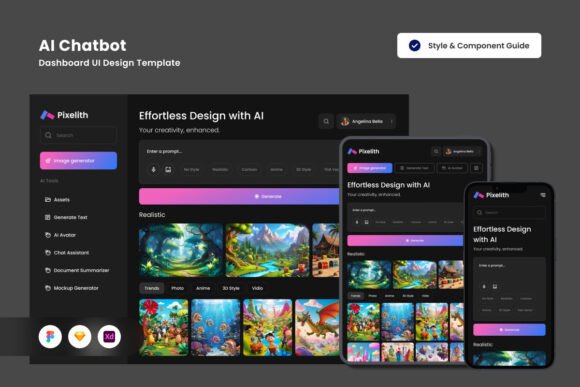Open the jungle animals thumbnail on desktop
The height and width of the screenshot is (387, 580).
pyautogui.click(x=164, y=327)
